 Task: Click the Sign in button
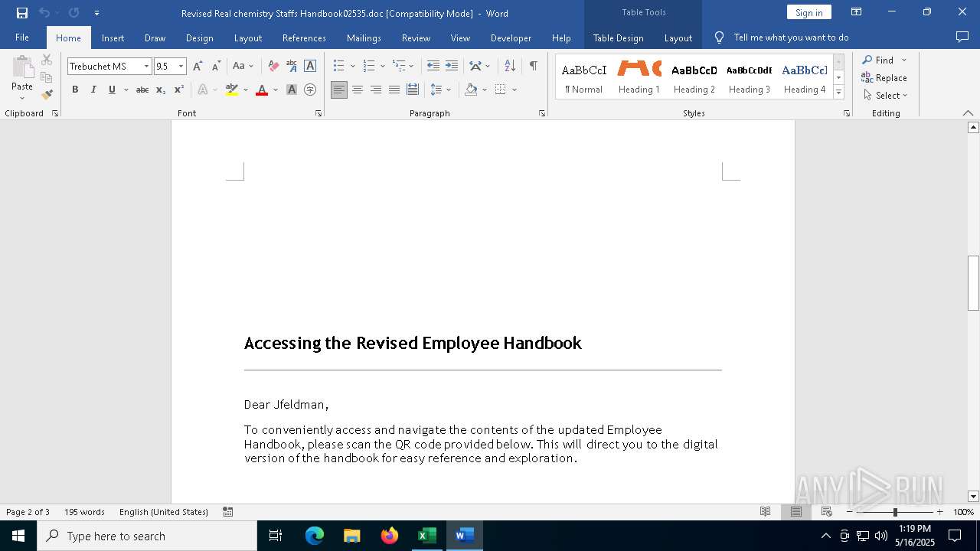pyautogui.click(x=808, y=12)
